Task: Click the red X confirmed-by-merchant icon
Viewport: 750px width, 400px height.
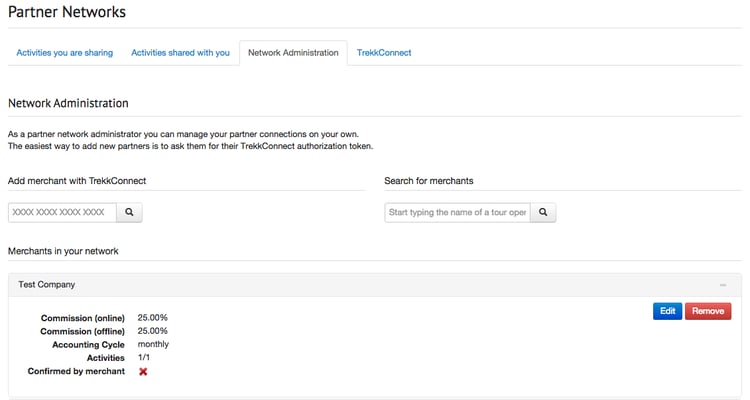Action: [143, 371]
